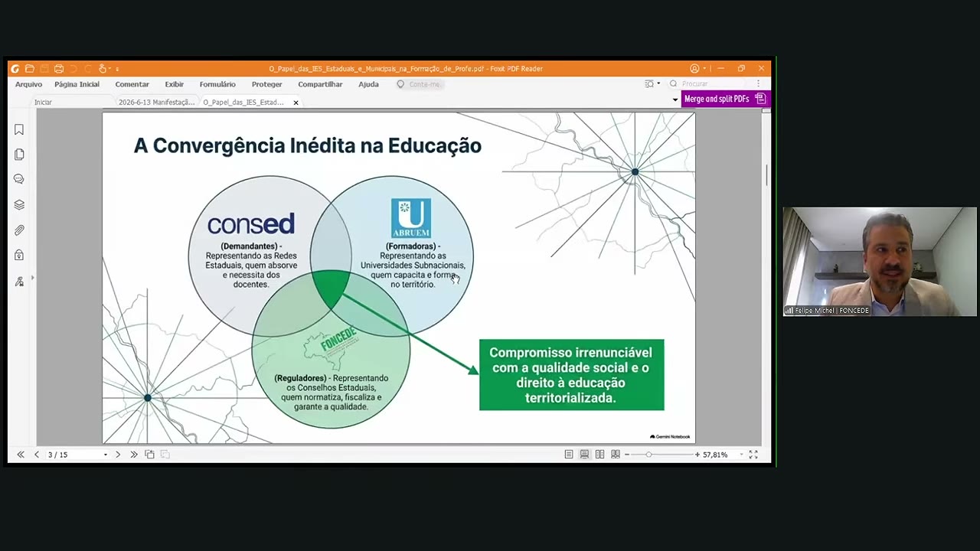Screen dimensions: 980x551
Task: Switch to the 2026-6-13 Manifestaçã... tab
Action: click(156, 102)
